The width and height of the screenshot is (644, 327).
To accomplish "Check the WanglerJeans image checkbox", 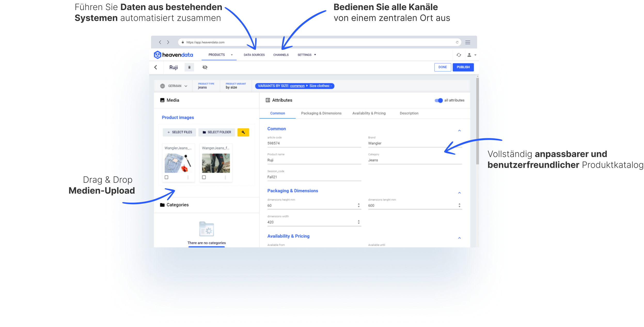I will (167, 177).
